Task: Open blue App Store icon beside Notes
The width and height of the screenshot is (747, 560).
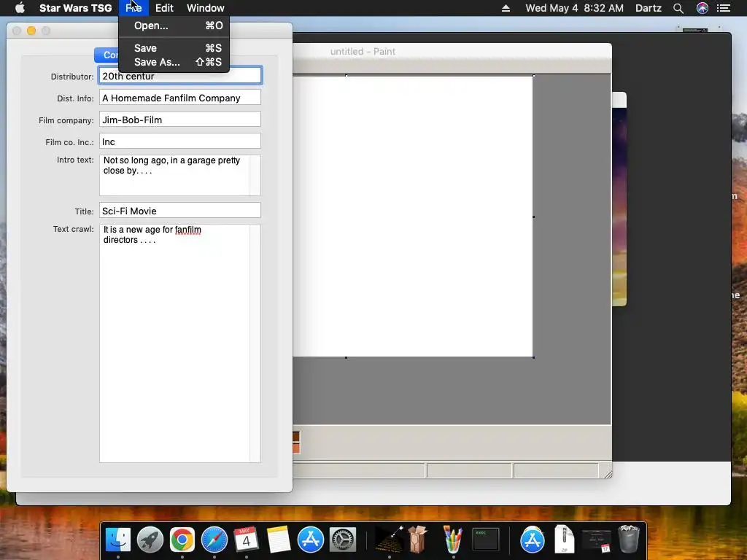Action: pyautogui.click(x=311, y=540)
